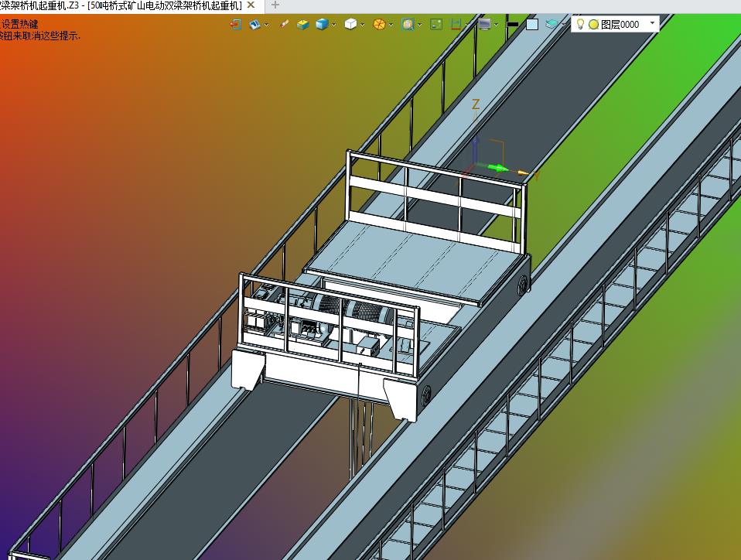This screenshot has height=560, width=741.
Task: Toggle the yellow circle layer status indicator
Action: [x=593, y=24]
